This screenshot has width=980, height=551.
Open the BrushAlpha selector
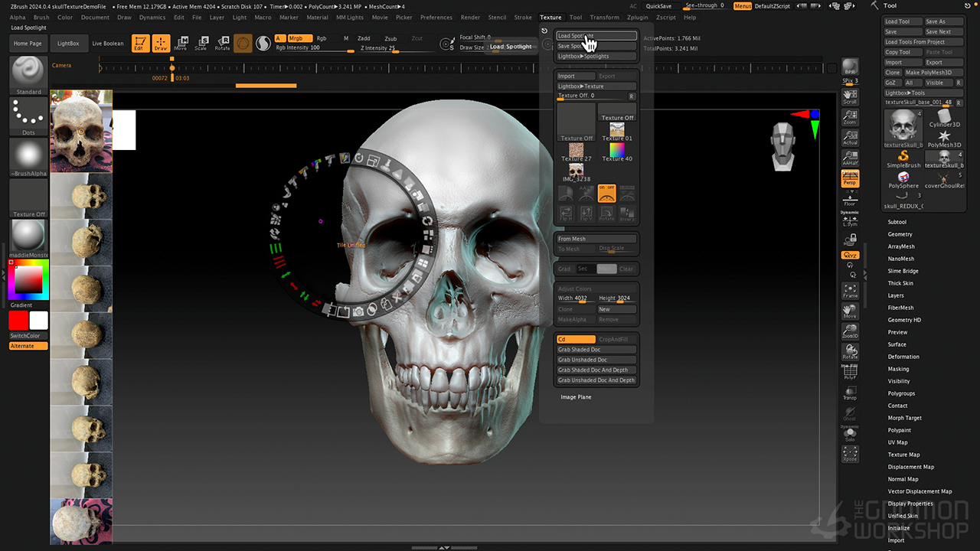[x=28, y=158]
